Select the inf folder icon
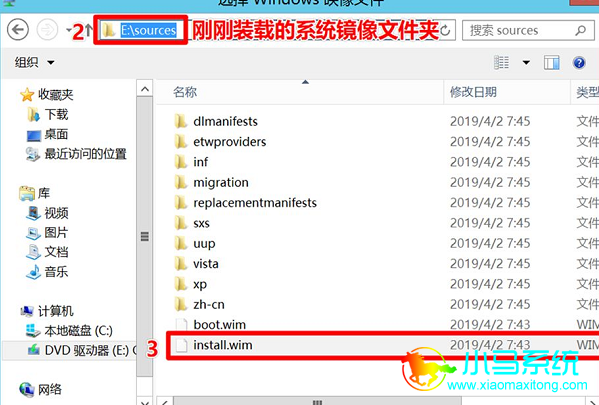 181,162
